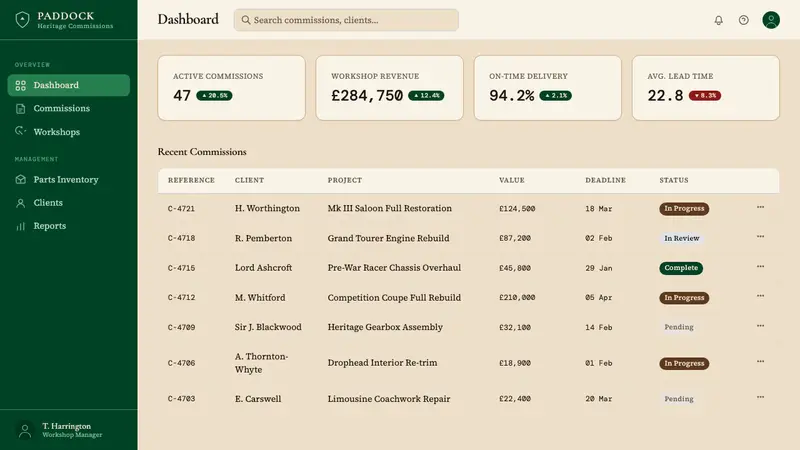This screenshot has height=450, width=800.
Task: Click the Reports bar chart icon
Action: pyautogui.click(x=20, y=226)
